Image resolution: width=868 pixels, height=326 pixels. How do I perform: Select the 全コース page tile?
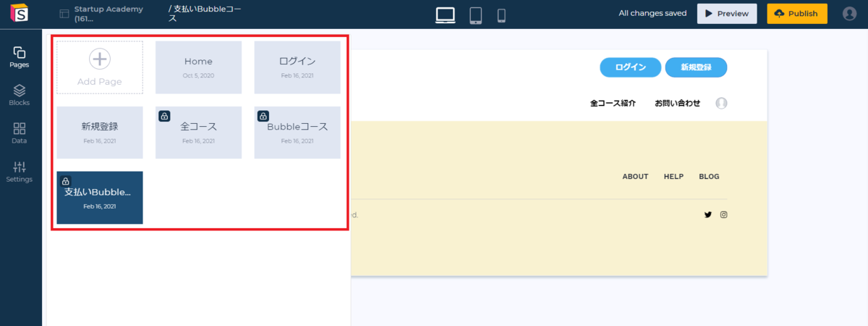click(x=198, y=133)
